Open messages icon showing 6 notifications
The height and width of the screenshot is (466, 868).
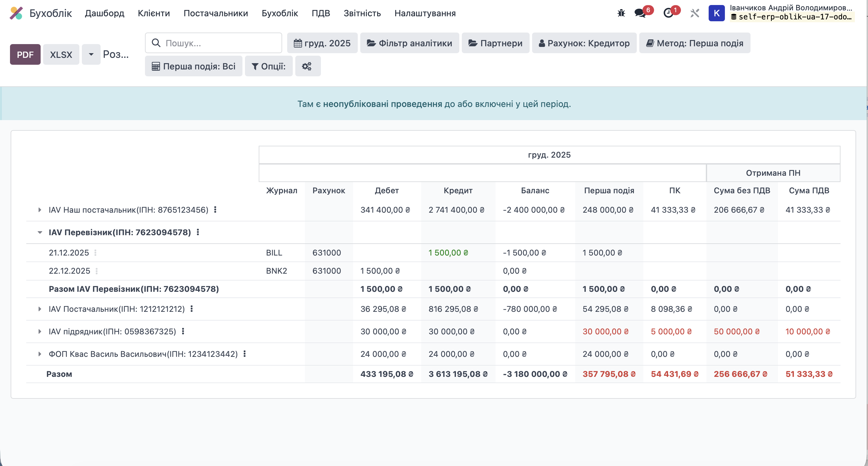coord(639,13)
